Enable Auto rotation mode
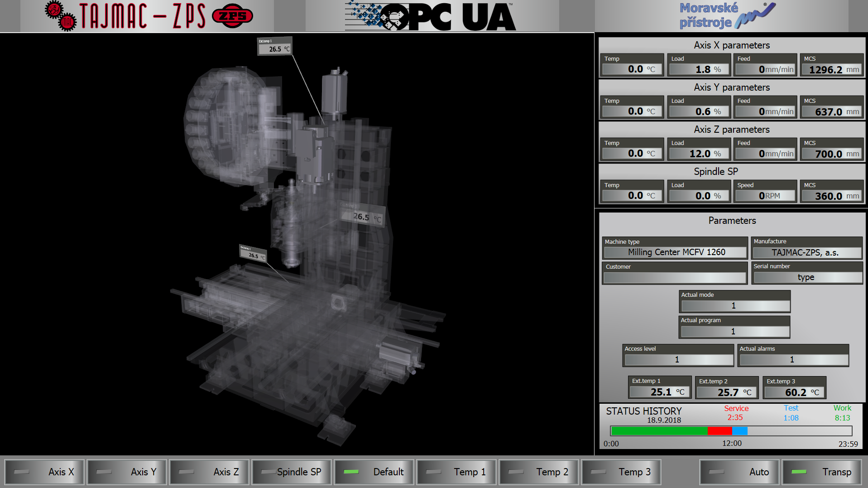Screen dimensions: 868x488 click(739, 472)
